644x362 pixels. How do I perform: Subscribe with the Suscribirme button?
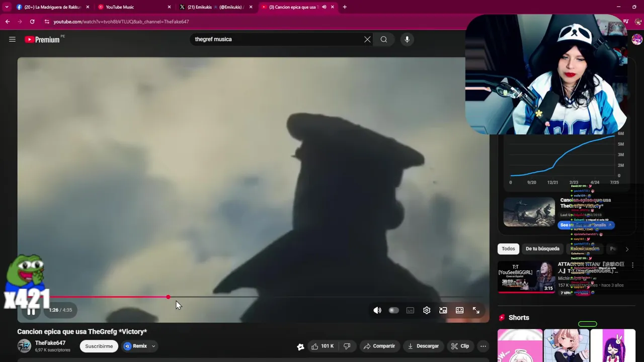(x=99, y=346)
